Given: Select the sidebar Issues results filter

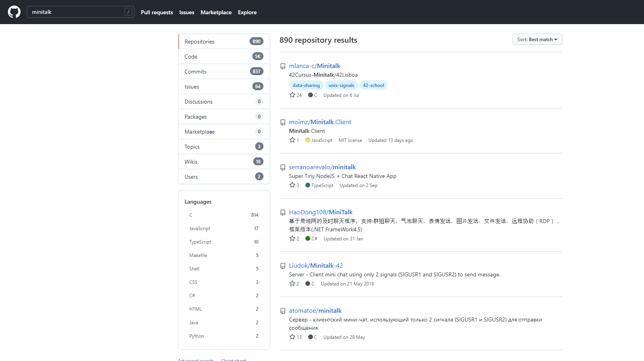Looking at the screenshot, I should pyautogui.click(x=224, y=87).
